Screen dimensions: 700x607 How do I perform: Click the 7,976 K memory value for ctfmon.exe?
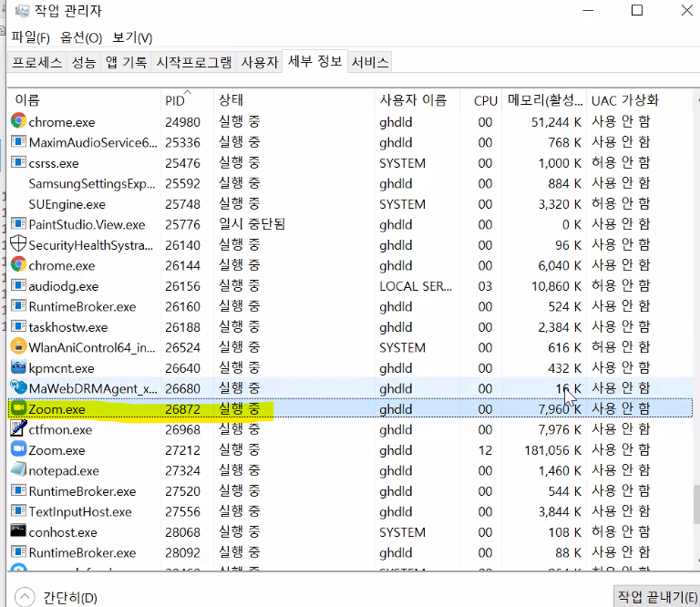coord(560,429)
